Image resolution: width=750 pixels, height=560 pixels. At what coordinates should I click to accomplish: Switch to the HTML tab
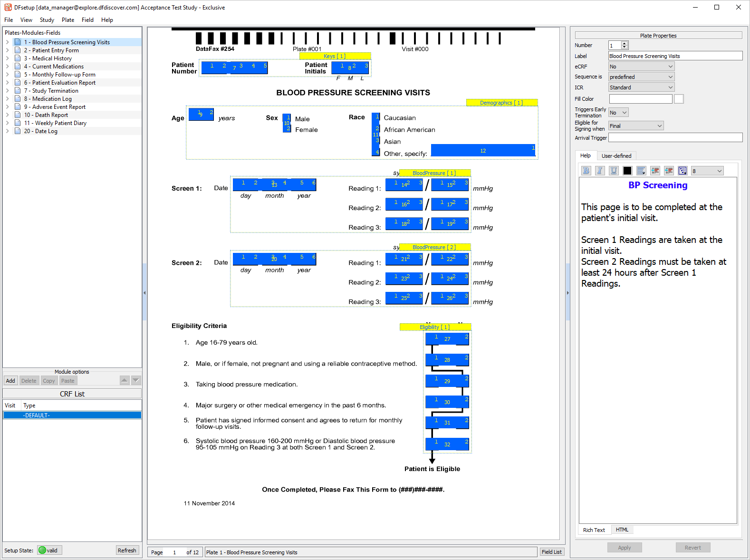click(622, 530)
